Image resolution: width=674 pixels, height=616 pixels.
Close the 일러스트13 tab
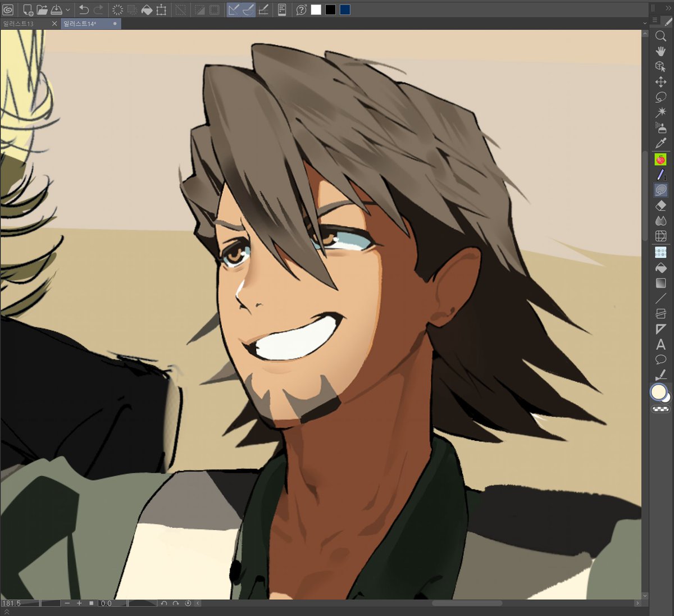(54, 24)
